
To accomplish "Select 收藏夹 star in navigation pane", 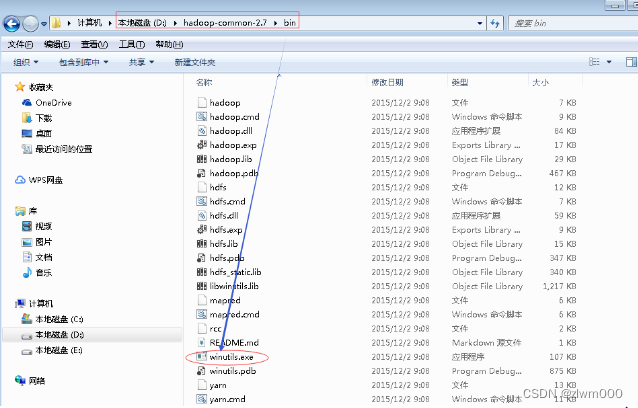I will [20, 87].
